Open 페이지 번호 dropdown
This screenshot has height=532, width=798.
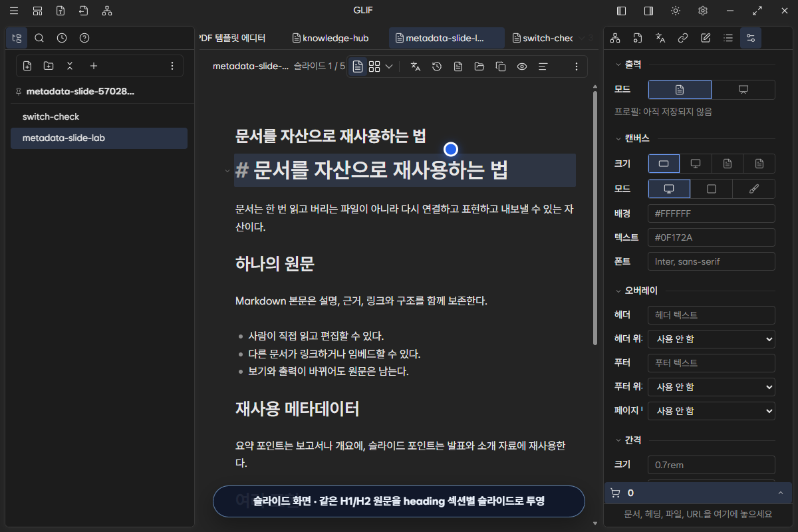(712, 411)
